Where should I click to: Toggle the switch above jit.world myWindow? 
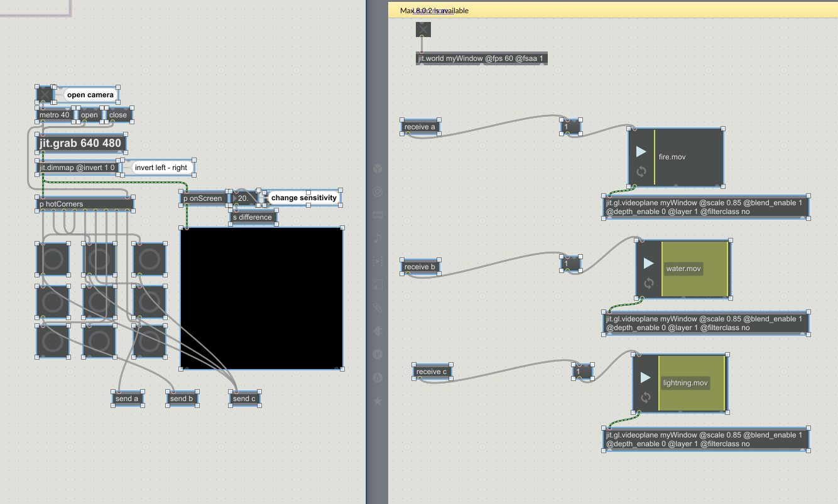tap(423, 29)
